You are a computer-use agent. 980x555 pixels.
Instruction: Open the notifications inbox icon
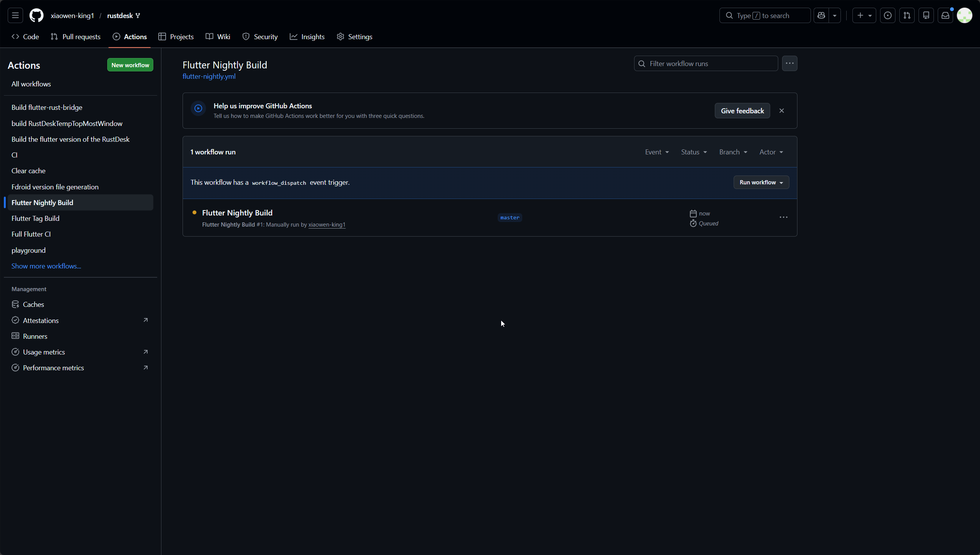[x=945, y=15]
